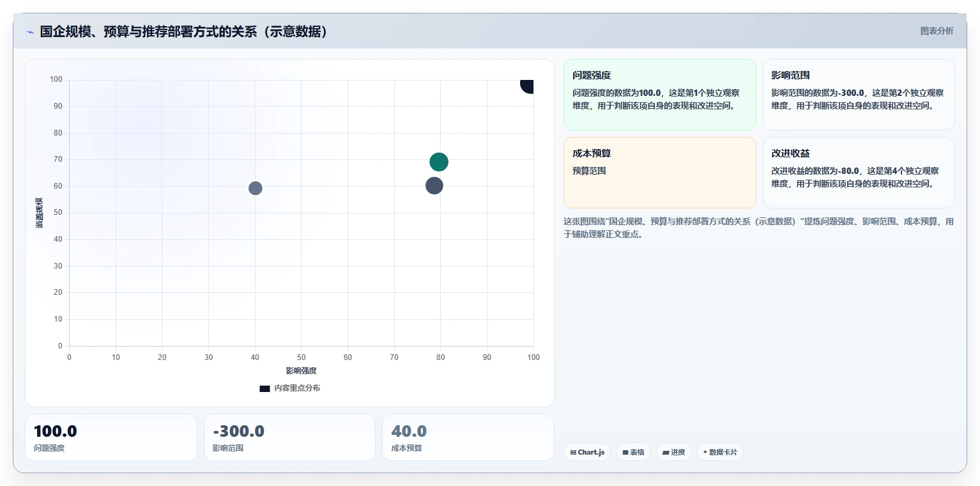Click the lightning icon beside the title
This screenshot has height=486, width=980.
coord(30,32)
